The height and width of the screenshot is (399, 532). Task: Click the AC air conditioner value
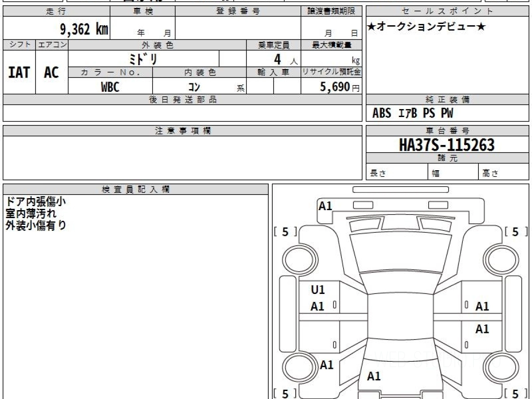(51, 72)
